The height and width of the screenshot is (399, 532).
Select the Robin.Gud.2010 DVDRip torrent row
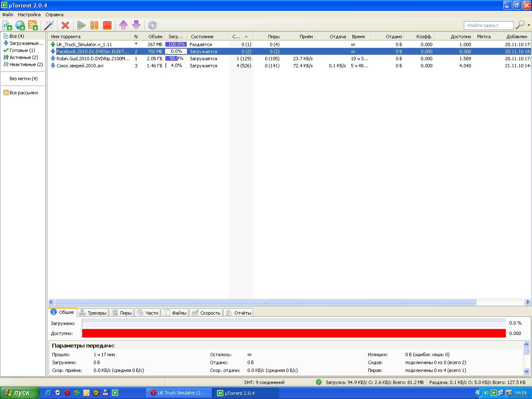[x=289, y=59]
